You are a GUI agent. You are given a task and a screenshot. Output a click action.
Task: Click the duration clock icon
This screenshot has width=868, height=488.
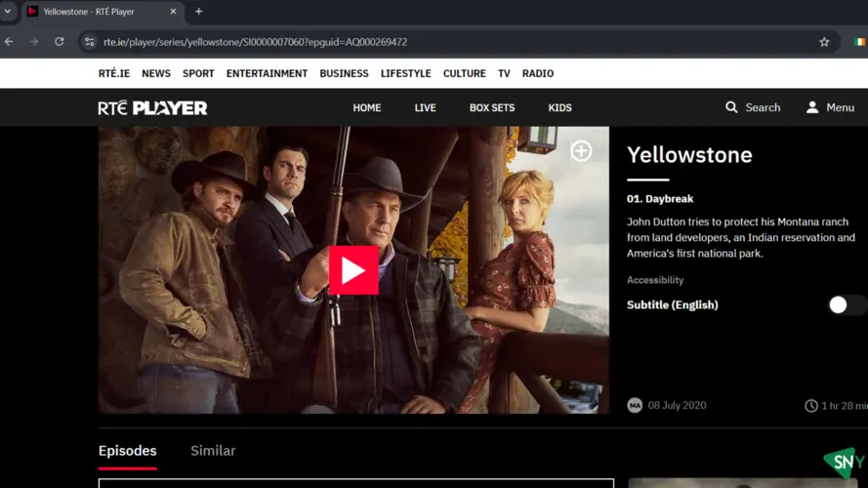(811, 406)
